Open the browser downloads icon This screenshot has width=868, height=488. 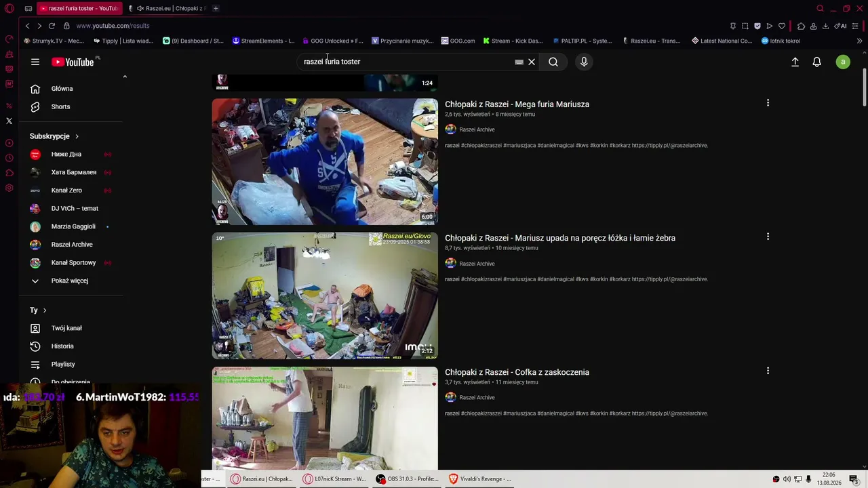click(x=825, y=26)
